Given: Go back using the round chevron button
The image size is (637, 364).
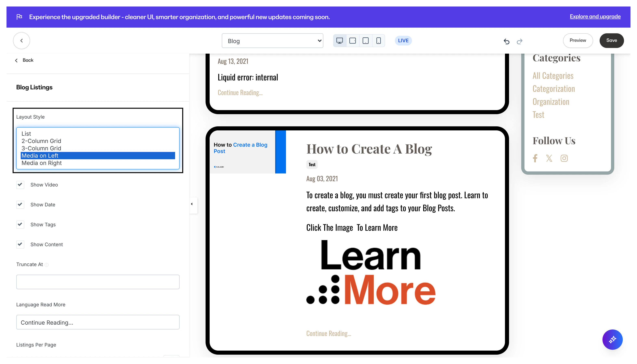Looking at the screenshot, I should [x=22, y=40].
